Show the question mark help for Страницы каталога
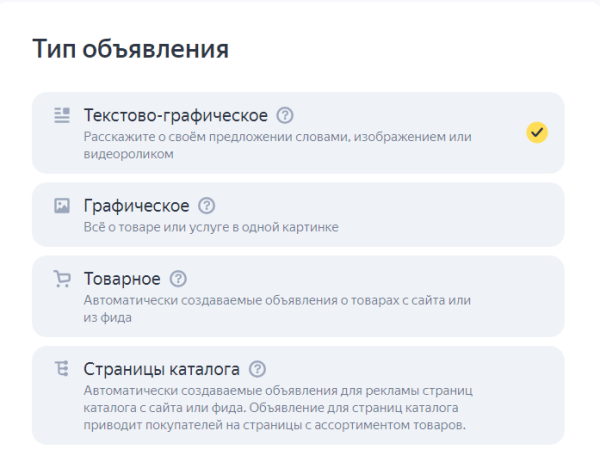600x474 pixels. coord(257,369)
